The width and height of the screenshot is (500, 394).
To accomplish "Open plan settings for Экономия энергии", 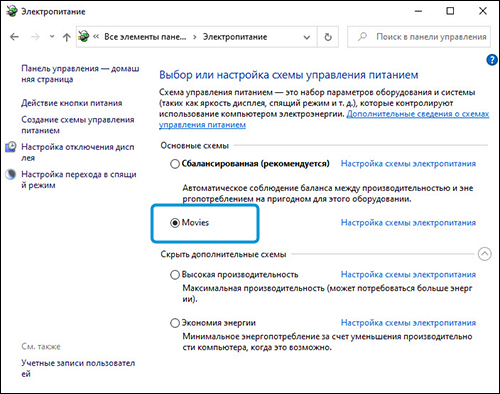I will (408, 323).
